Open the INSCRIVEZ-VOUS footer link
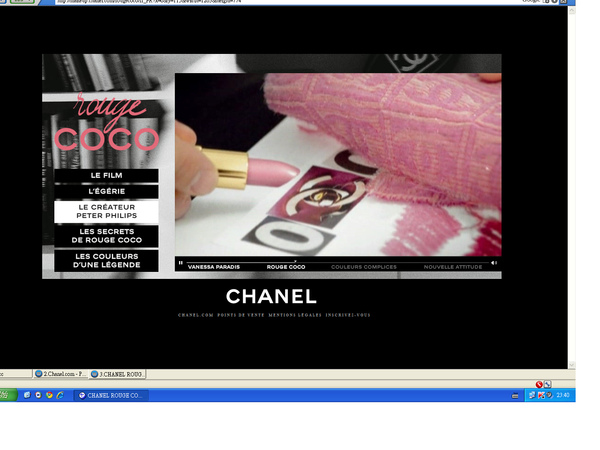 click(x=348, y=315)
